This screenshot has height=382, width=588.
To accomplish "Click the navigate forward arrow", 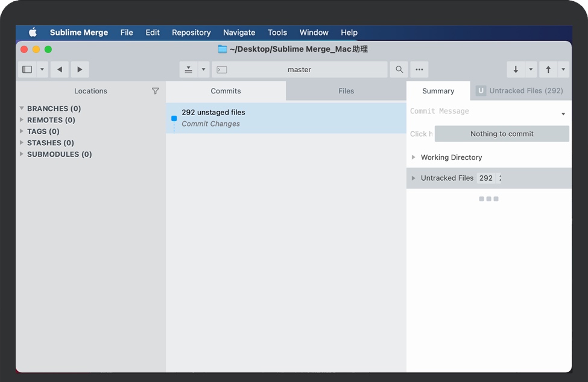I will click(x=80, y=69).
